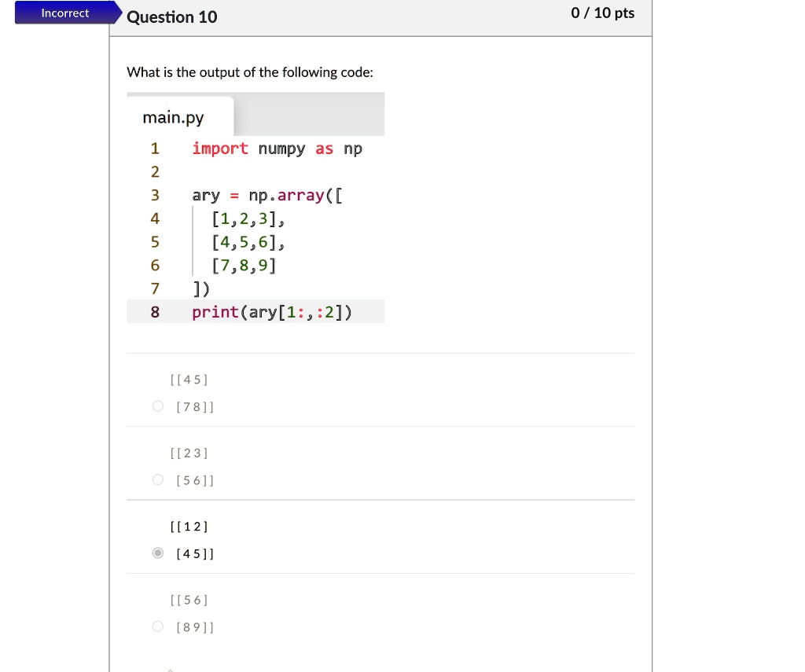Click the ary = np.array([ code line
805x672 pixels.
coord(267,196)
